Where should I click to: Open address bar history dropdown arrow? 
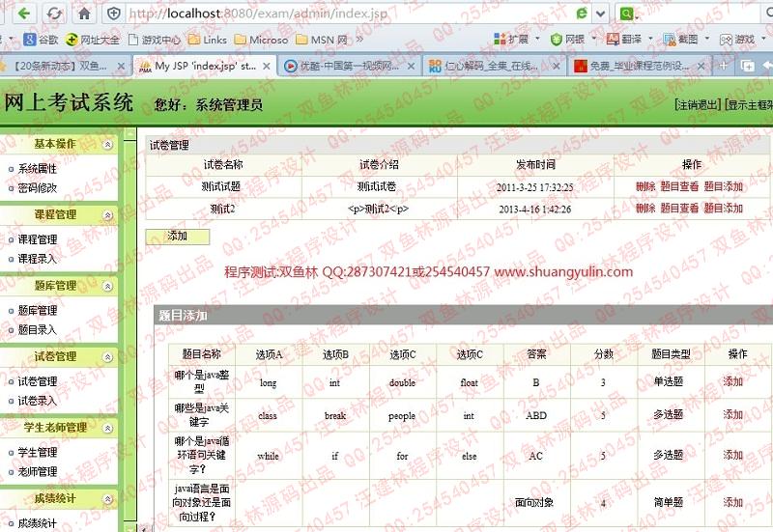(600, 14)
